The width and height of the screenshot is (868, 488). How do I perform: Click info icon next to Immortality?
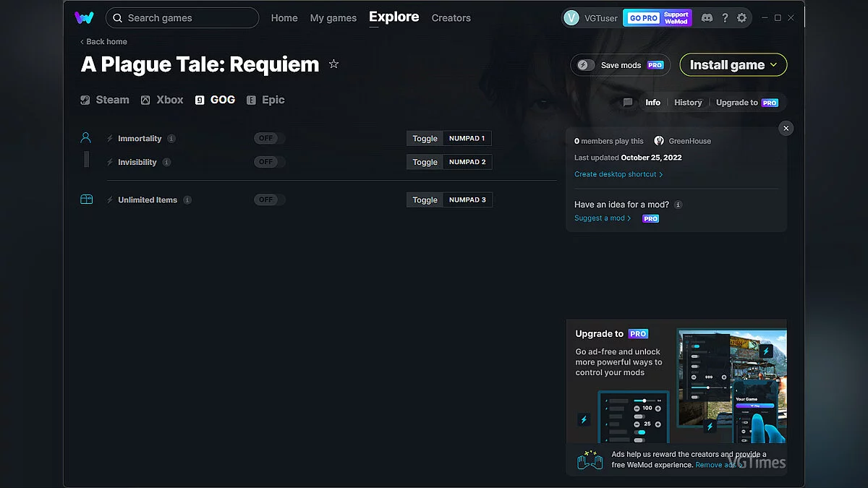[x=171, y=138]
